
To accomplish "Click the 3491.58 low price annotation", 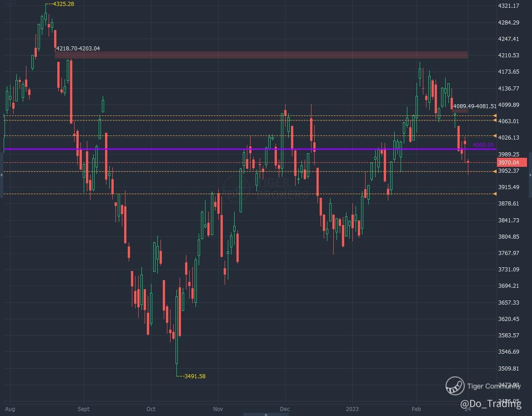I will click(195, 376).
